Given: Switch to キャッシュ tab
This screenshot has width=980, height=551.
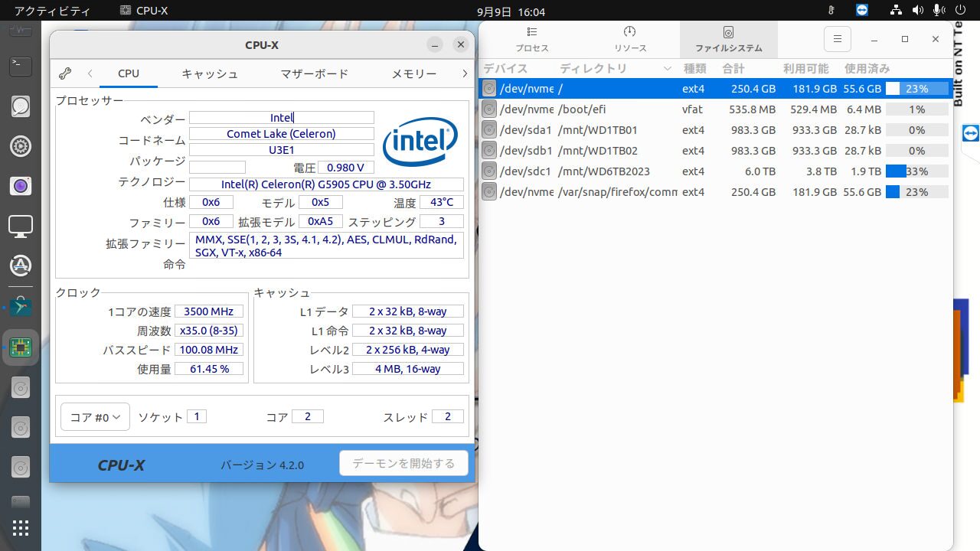Looking at the screenshot, I should coord(210,73).
